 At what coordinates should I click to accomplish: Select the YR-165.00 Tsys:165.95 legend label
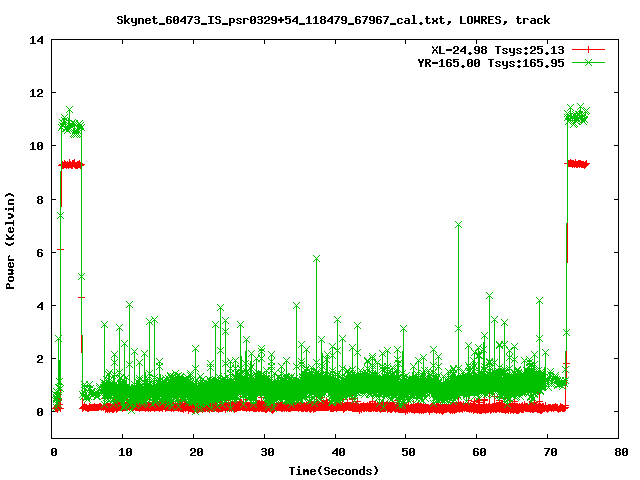tap(491, 63)
